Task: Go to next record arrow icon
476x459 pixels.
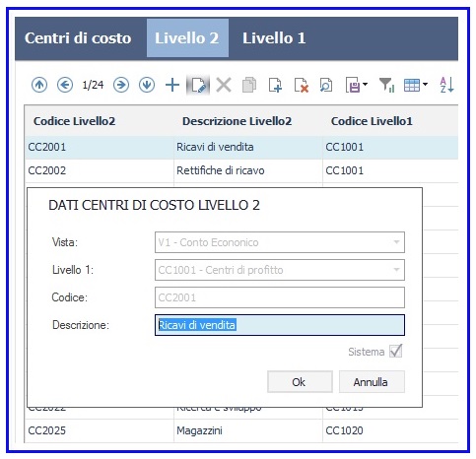Action: pos(121,85)
